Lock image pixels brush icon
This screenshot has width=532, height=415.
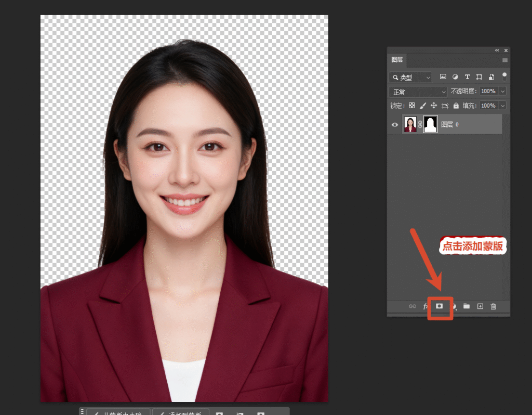tap(423, 106)
